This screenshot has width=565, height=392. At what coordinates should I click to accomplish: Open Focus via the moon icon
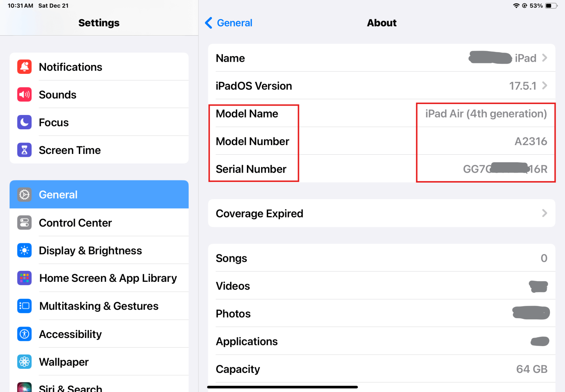[x=24, y=122]
